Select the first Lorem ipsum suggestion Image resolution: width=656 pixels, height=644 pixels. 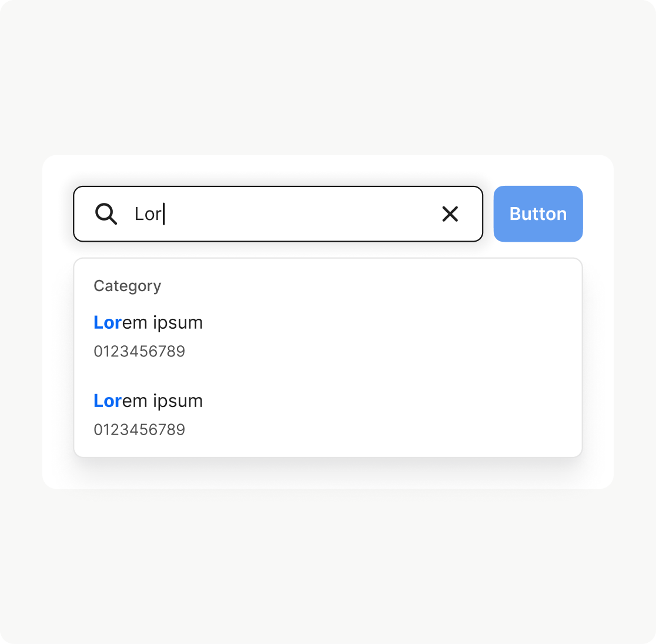148,323
